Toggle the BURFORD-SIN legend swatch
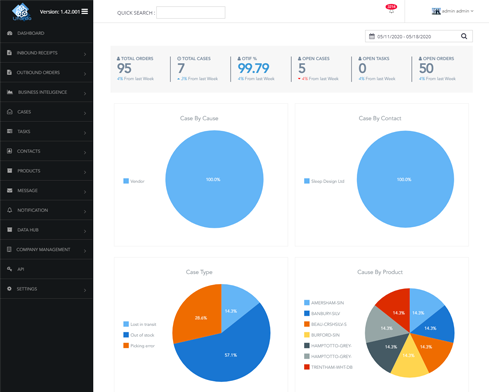Viewport: 489px width, 392px height. click(307, 335)
